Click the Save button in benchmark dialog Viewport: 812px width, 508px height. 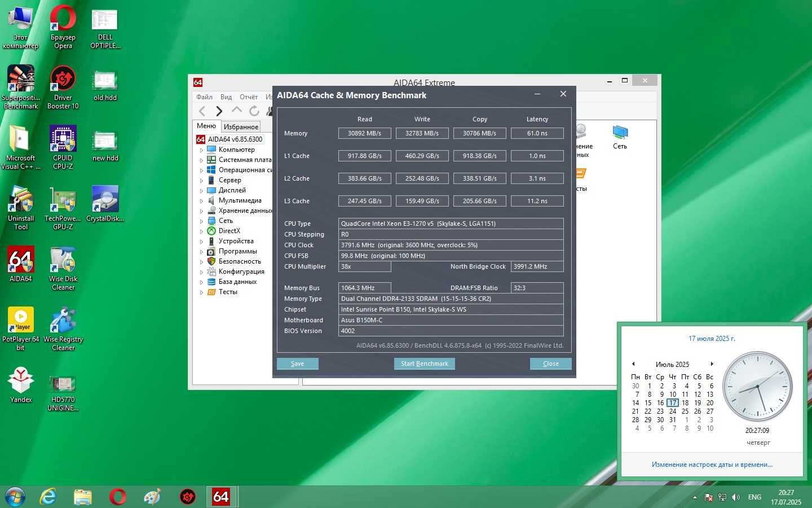298,364
